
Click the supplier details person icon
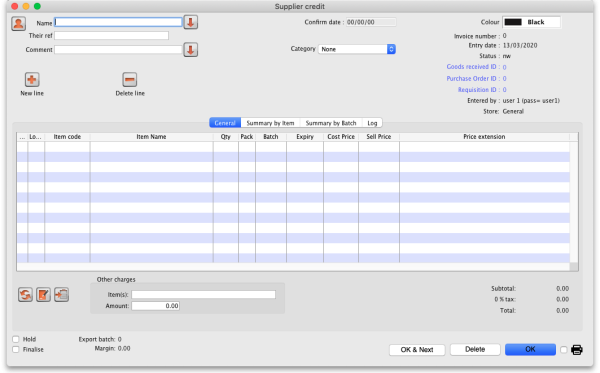click(18, 23)
